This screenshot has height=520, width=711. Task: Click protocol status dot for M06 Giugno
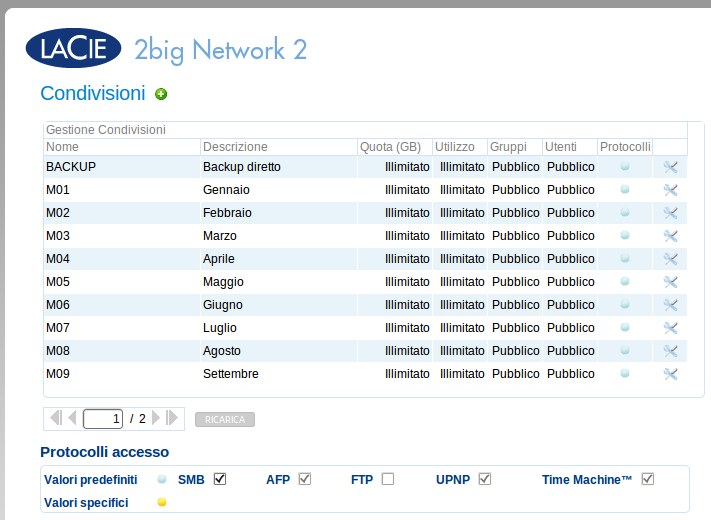tap(625, 304)
